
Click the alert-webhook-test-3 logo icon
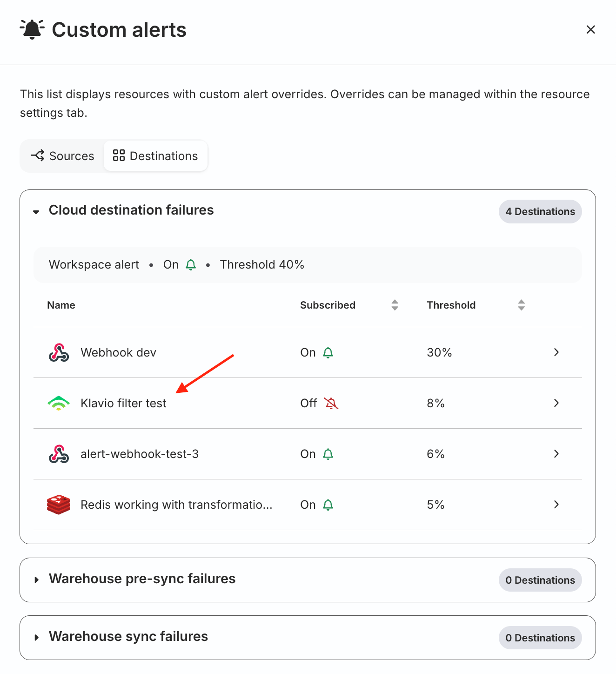point(59,454)
